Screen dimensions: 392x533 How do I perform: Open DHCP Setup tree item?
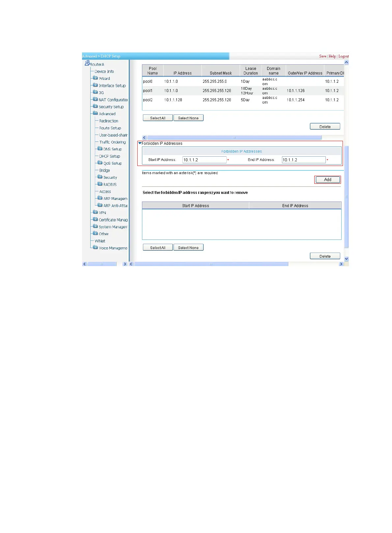click(110, 156)
